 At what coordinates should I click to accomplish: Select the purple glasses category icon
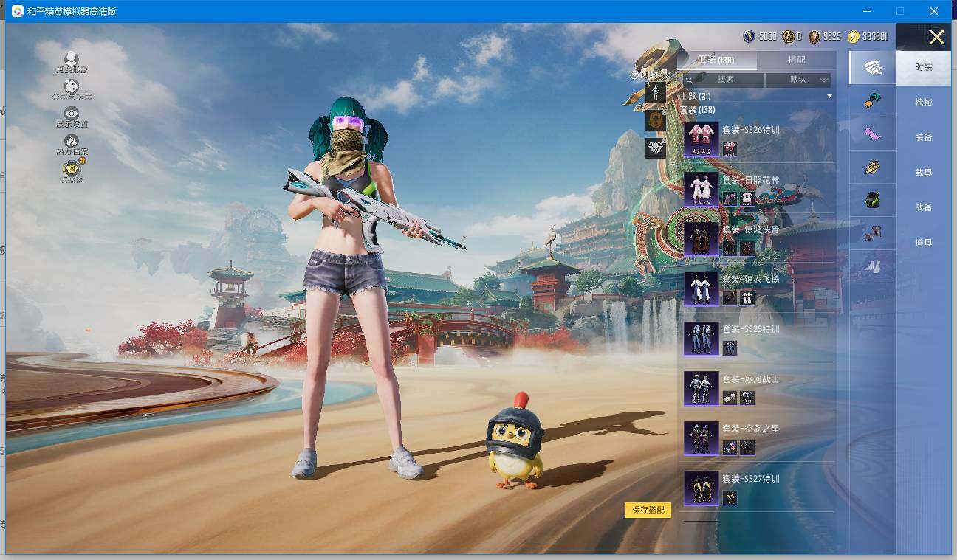(873, 134)
